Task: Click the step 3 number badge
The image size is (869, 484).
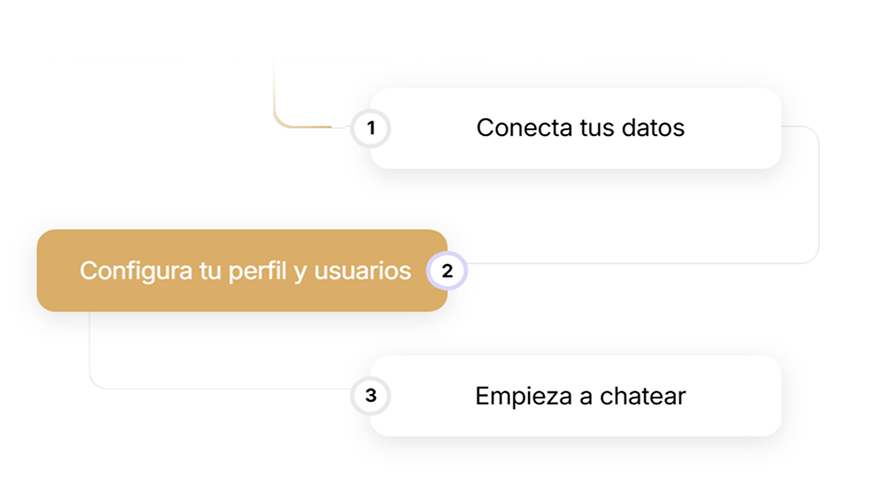Action: [371, 395]
